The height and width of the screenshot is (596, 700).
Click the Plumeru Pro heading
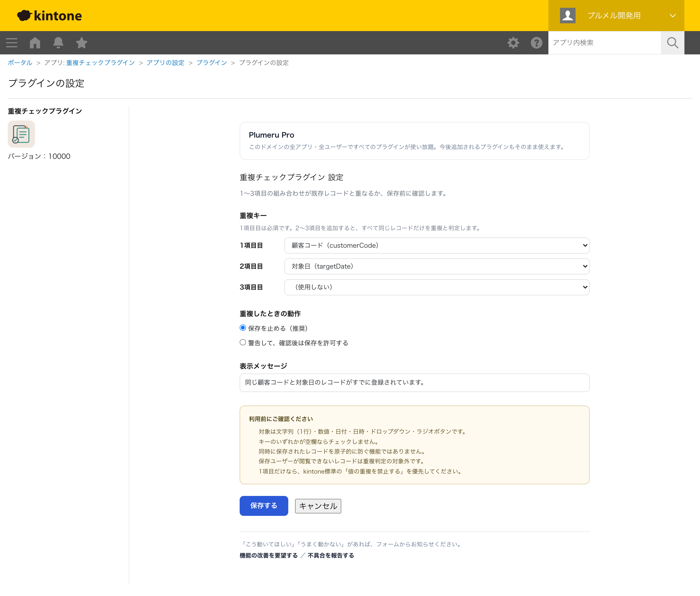pos(271,135)
